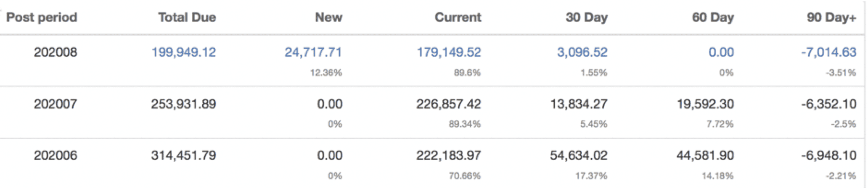This screenshot has height=188, width=868.
Task: Sort by the 90 Day+ column header
Action: click(831, 17)
